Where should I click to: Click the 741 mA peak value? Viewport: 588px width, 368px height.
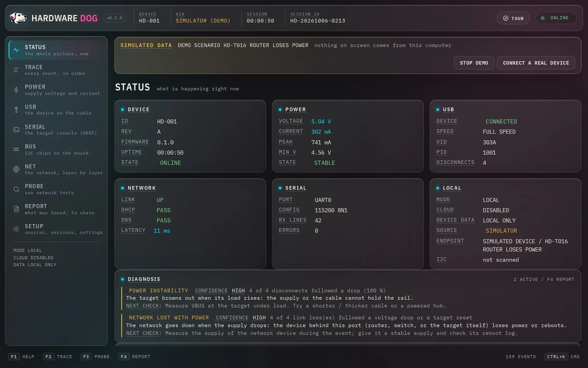321,142
